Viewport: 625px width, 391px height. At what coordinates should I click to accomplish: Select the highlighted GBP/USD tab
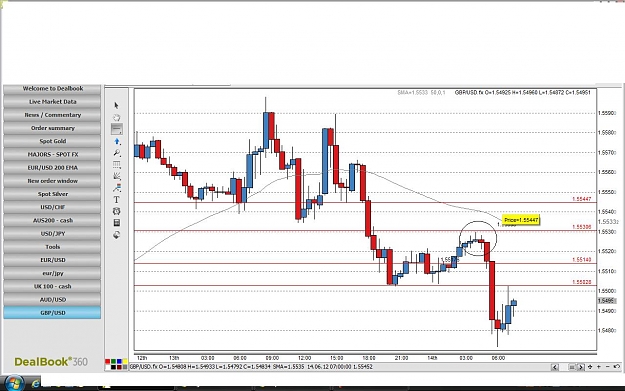(x=52, y=312)
